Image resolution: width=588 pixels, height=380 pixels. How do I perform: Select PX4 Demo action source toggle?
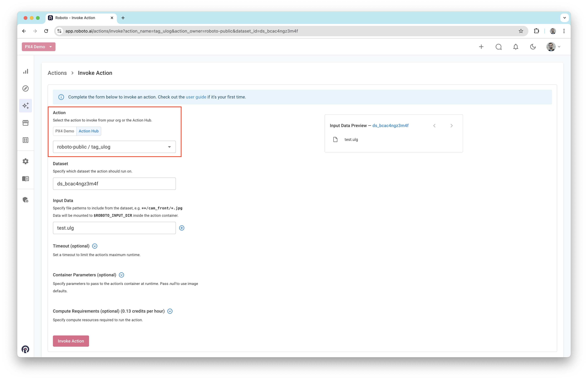pos(65,131)
